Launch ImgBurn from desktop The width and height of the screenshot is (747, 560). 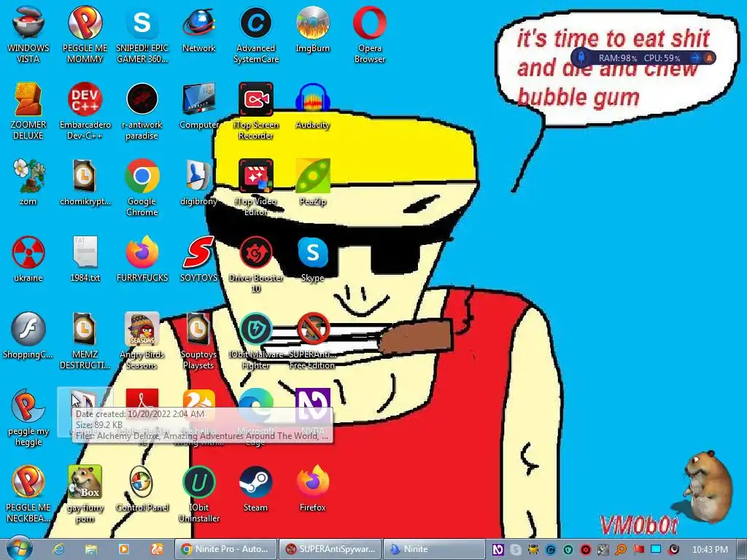312,29
